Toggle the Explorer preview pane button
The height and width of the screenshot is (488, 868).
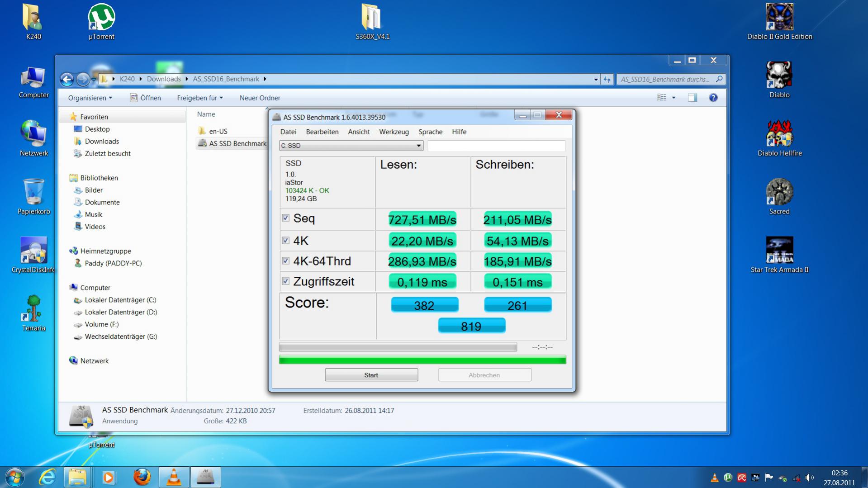(693, 98)
